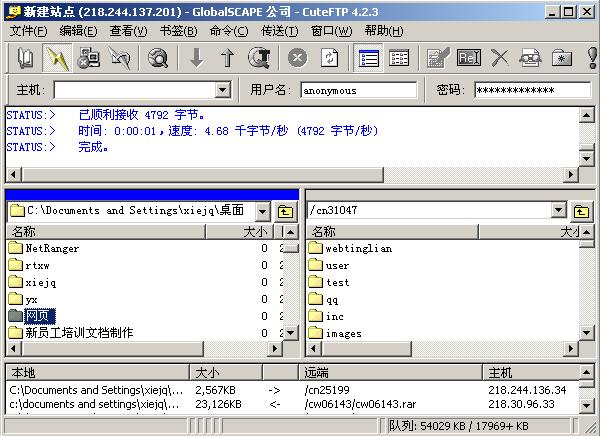The height and width of the screenshot is (436, 600).
Task: Click the Download down-arrow icon
Action: [196, 58]
